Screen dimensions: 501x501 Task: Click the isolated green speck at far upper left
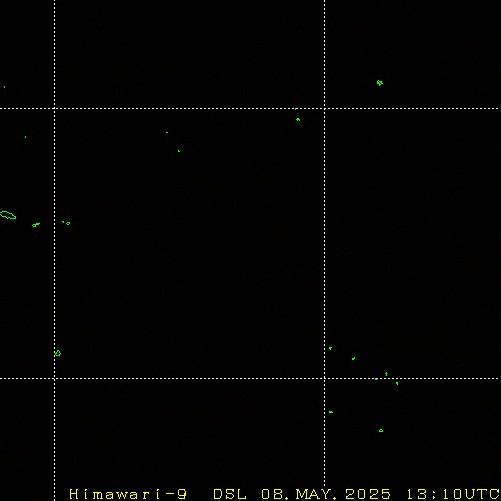coord(4,87)
